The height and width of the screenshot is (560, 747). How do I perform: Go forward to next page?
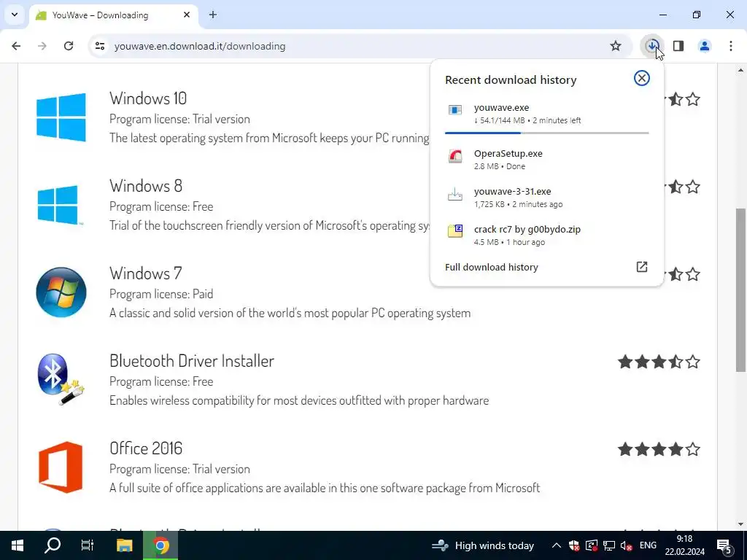click(x=42, y=46)
